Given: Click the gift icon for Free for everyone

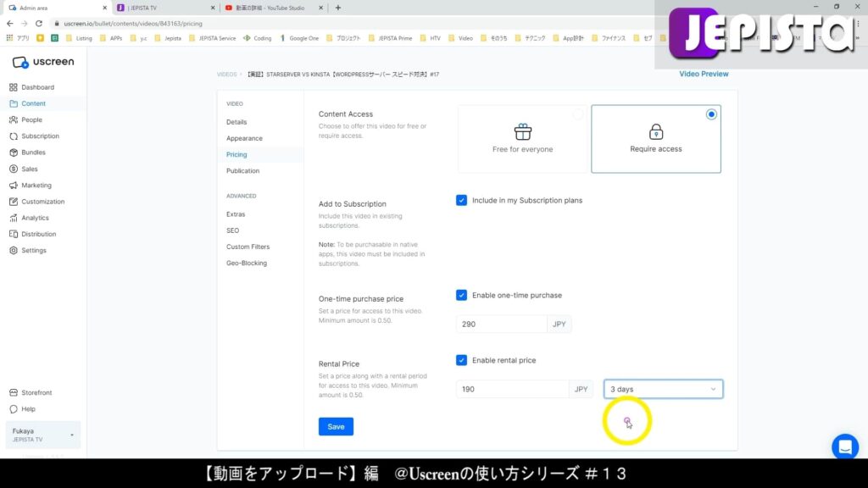Looking at the screenshot, I should click(522, 131).
